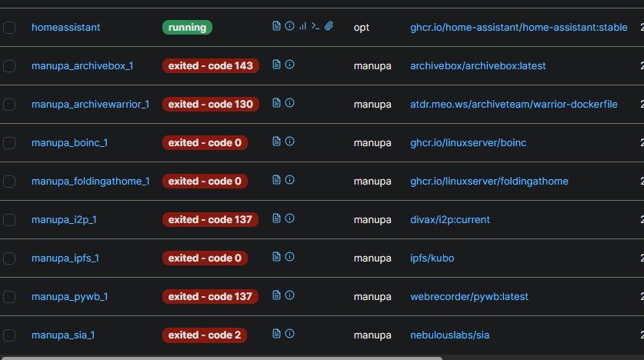Image resolution: width=644 pixels, height=360 pixels.
Task: Select the manupa_sia_1 checkbox
Action: click(x=9, y=335)
